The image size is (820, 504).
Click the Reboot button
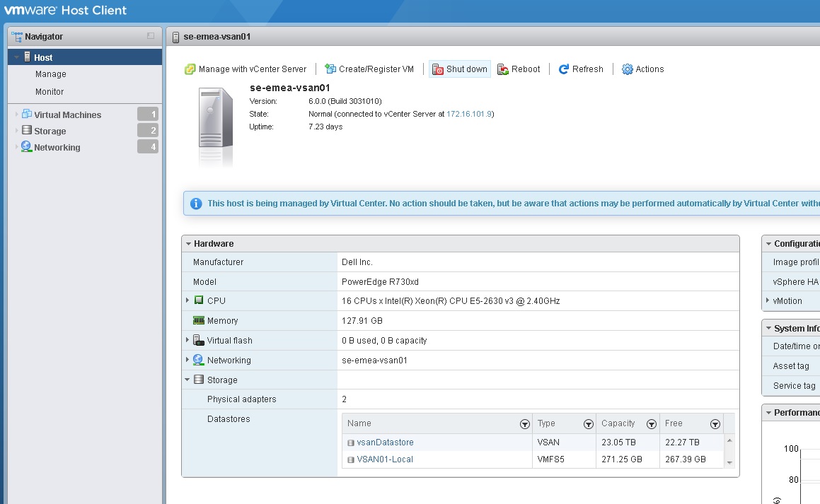pos(519,69)
